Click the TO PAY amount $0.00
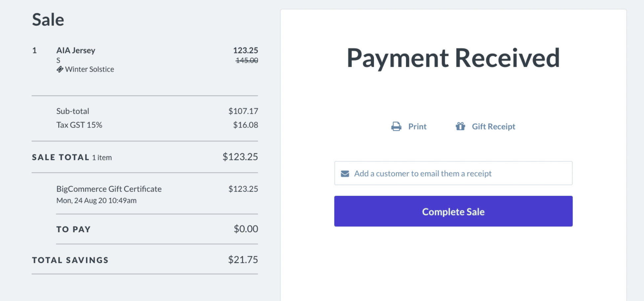This screenshot has width=644, height=301. coord(246,229)
